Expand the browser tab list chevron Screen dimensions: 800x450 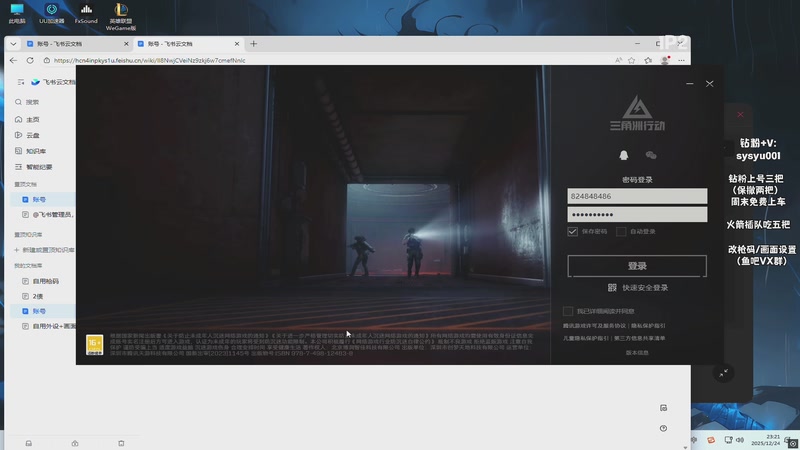[13, 44]
